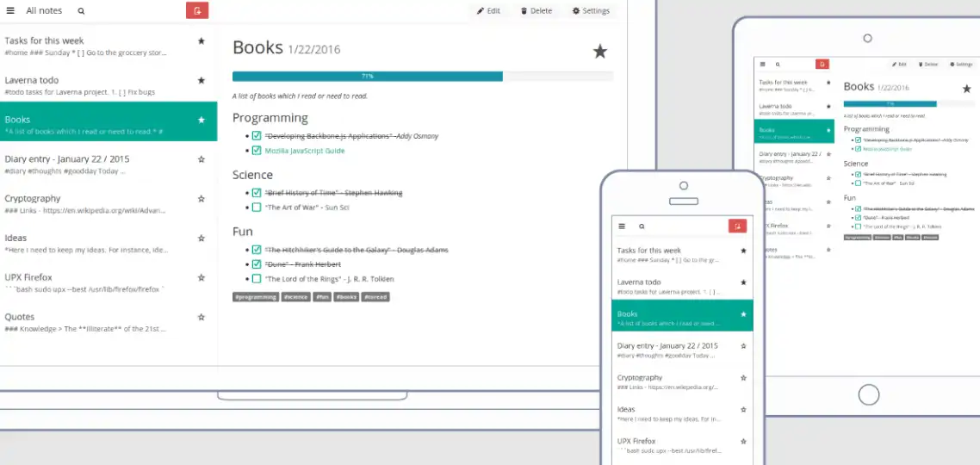Tap the search icon on the phone
The height and width of the screenshot is (465, 980).
point(642,226)
